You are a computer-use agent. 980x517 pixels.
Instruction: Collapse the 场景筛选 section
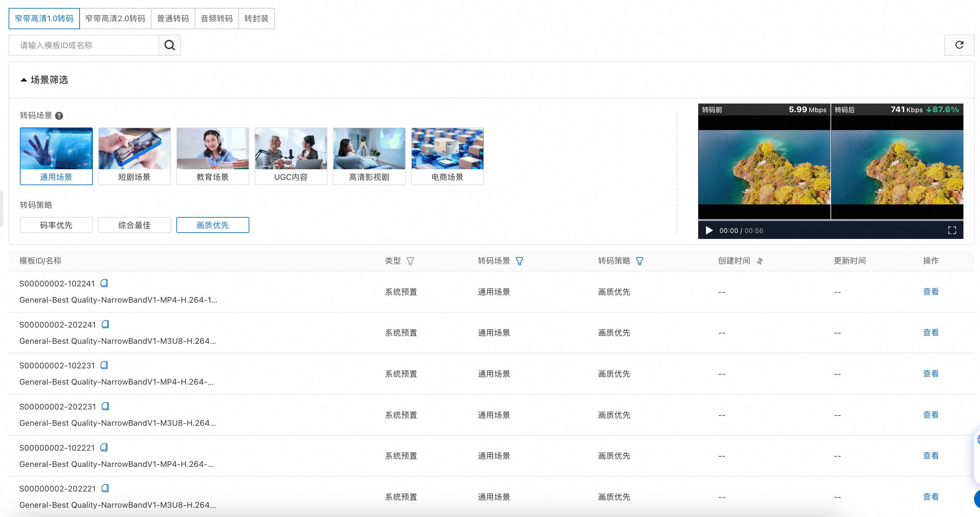click(24, 80)
